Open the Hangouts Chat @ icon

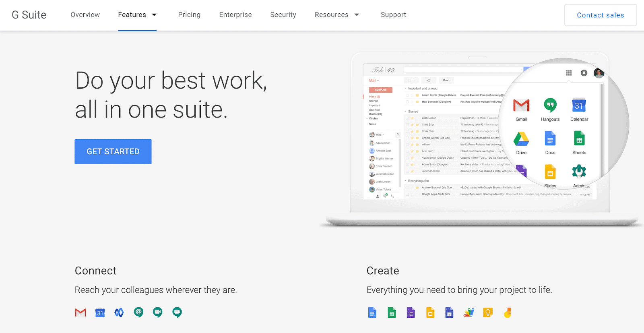point(138,312)
